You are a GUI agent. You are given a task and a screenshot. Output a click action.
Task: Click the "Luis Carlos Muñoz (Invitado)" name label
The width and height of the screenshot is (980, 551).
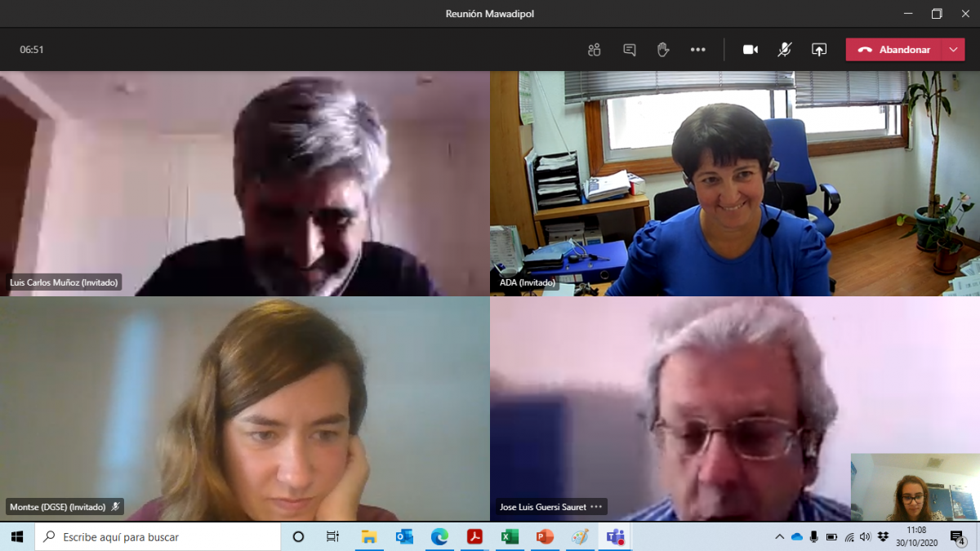click(x=64, y=282)
